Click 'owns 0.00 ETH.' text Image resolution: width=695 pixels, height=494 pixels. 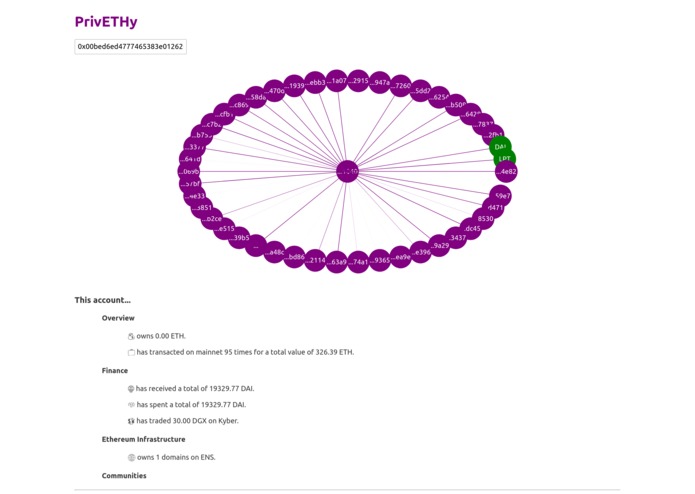tap(161, 336)
